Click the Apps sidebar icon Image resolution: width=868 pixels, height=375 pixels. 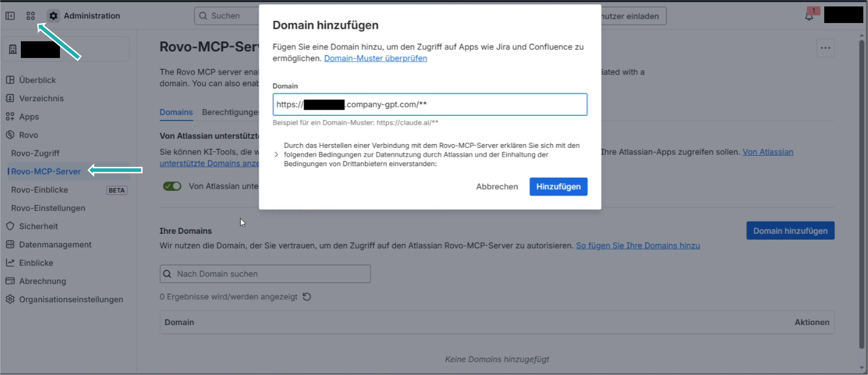click(10, 117)
